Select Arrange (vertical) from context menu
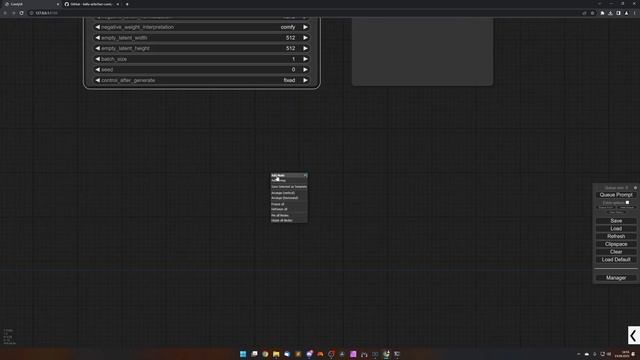Screen dimensions: 640x360 [289, 193]
